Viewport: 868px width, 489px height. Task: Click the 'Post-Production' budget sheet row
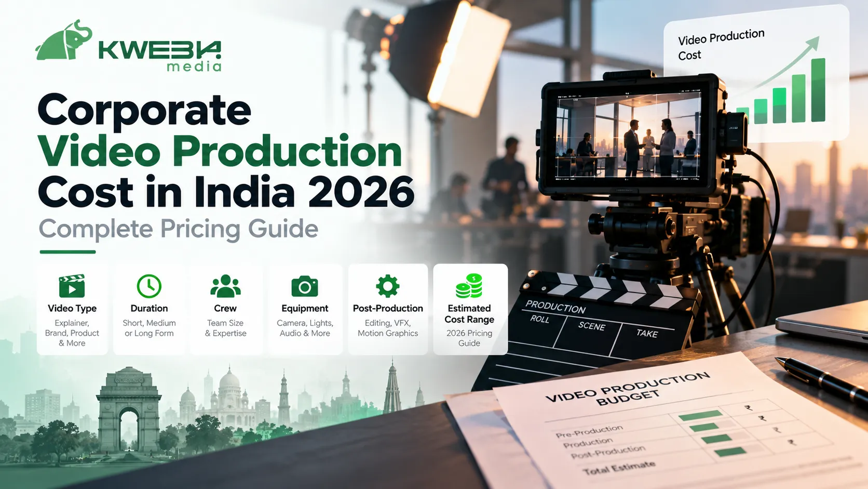pyautogui.click(x=608, y=452)
